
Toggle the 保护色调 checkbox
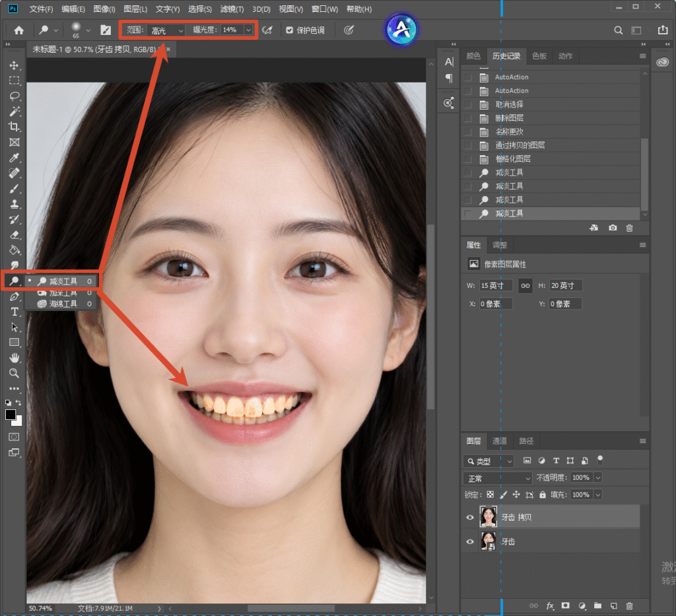[290, 30]
